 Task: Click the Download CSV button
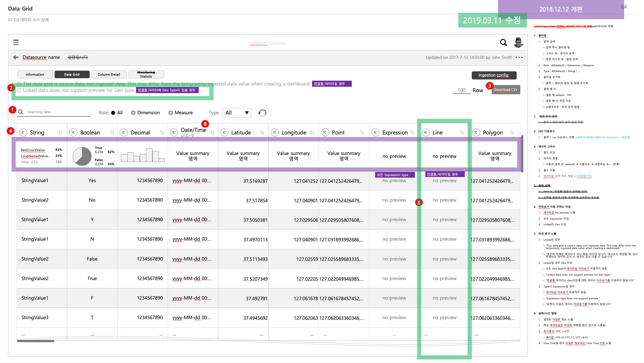tap(506, 90)
